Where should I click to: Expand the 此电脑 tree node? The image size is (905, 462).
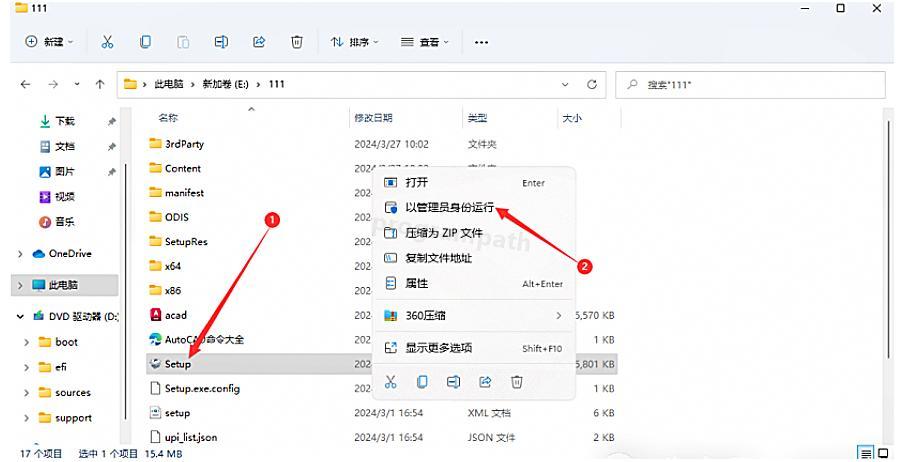[x=20, y=285]
